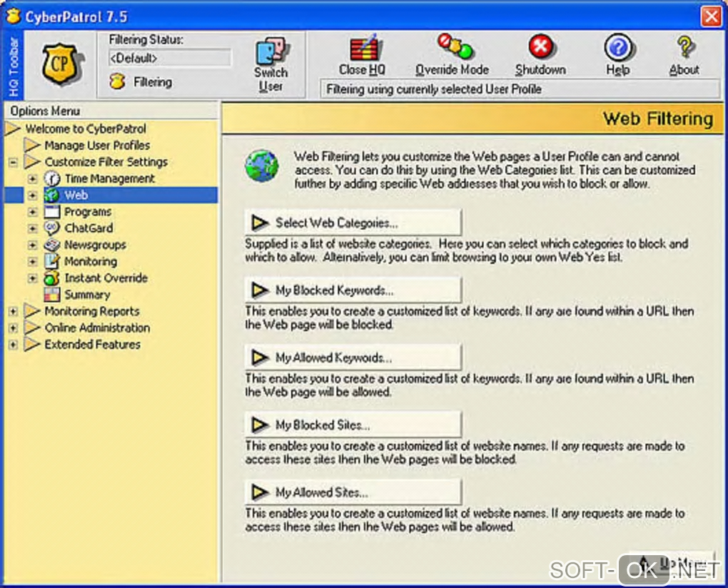The width and height of the screenshot is (728, 588).
Task: Click the CyberPatrol title bar shield icon
Action: tap(13, 16)
